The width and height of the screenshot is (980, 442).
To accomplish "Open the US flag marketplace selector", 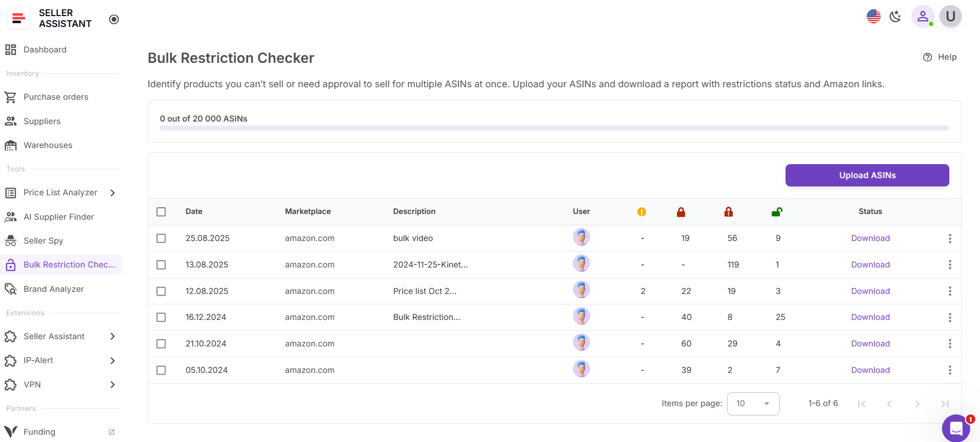I will pos(873,17).
